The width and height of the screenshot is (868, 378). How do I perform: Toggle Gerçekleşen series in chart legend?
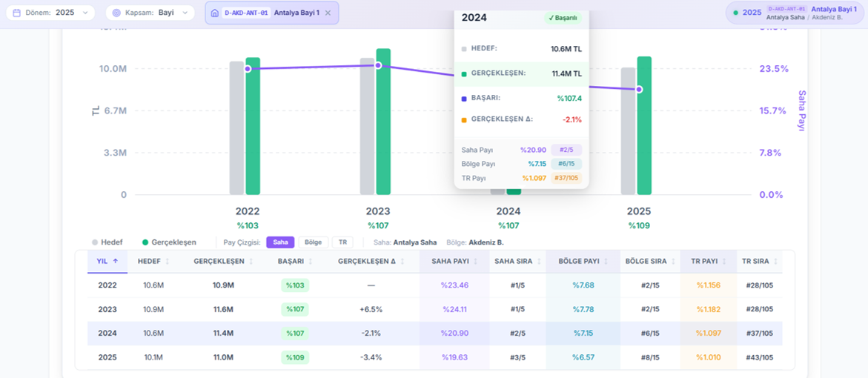click(169, 242)
